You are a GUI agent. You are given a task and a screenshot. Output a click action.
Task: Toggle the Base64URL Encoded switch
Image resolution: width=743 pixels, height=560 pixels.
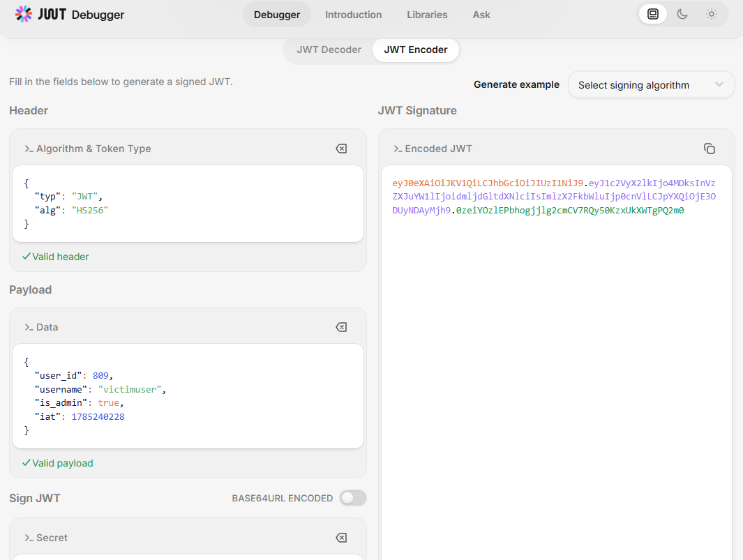[353, 498]
